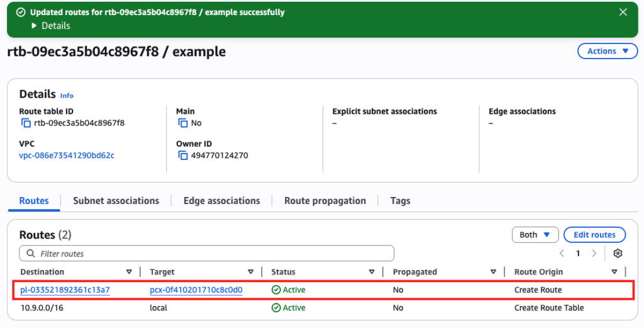Viewport: 644px width, 328px height.
Task: Switch to Route propagation tab
Action: (x=325, y=201)
